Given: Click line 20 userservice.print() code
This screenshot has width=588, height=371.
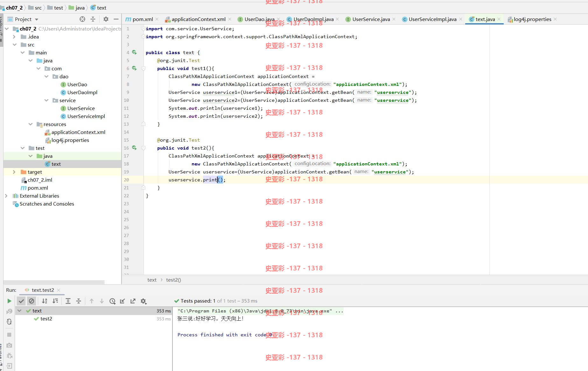Looking at the screenshot, I should tap(197, 180).
